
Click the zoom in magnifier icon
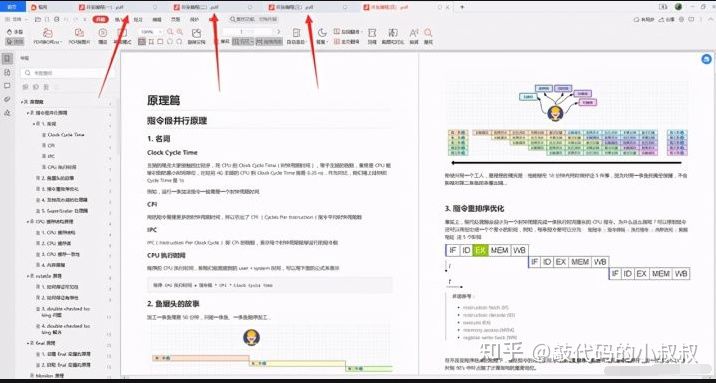tap(180, 32)
